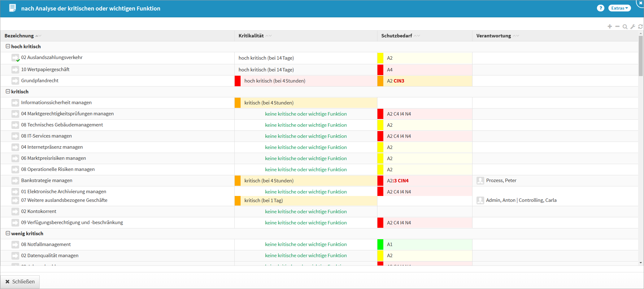
Task: Refresh the table with reload icon
Action: tap(640, 27)
